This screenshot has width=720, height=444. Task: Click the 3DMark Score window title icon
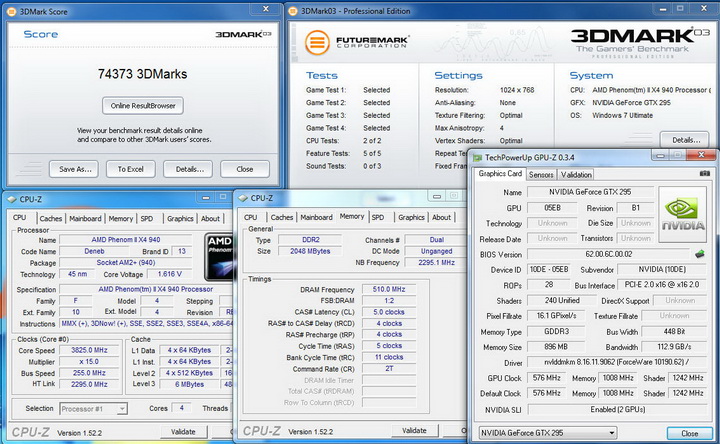pyautogui.click(x=11, y=11)
